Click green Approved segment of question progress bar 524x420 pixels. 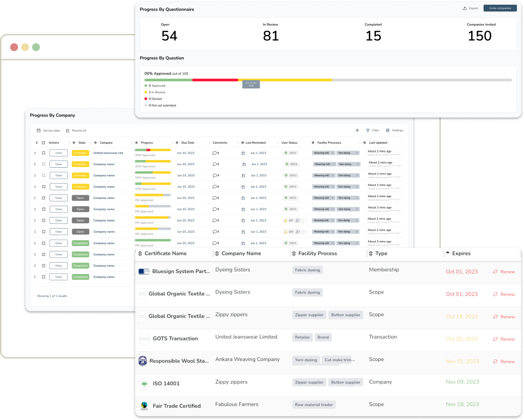(168, 80)
